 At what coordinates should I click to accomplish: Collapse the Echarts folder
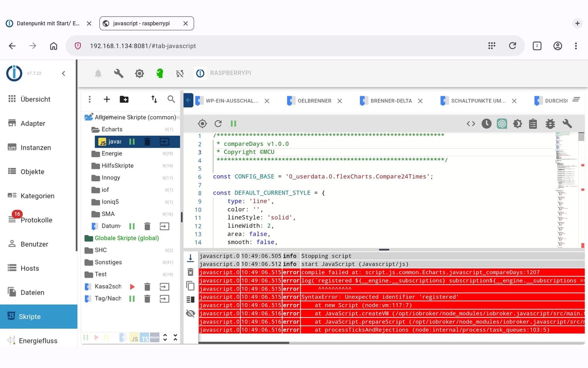pyautogui.click(x=111, y=130)
